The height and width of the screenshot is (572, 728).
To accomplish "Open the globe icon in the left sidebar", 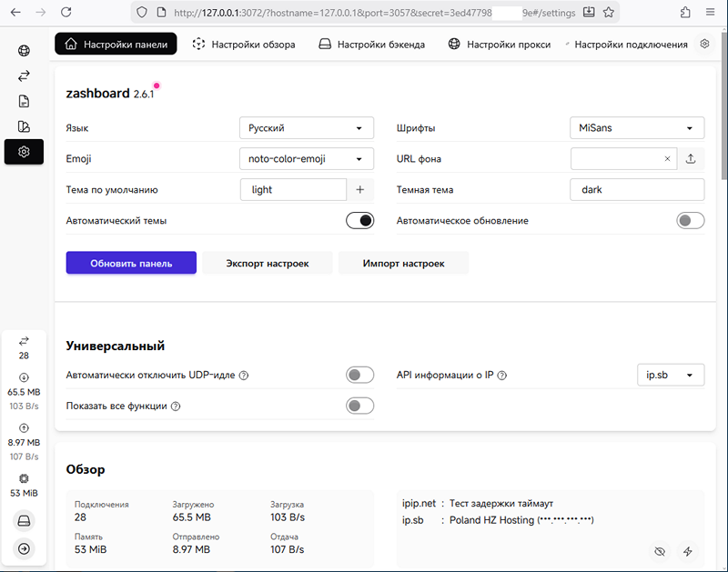I will point(24,51).
